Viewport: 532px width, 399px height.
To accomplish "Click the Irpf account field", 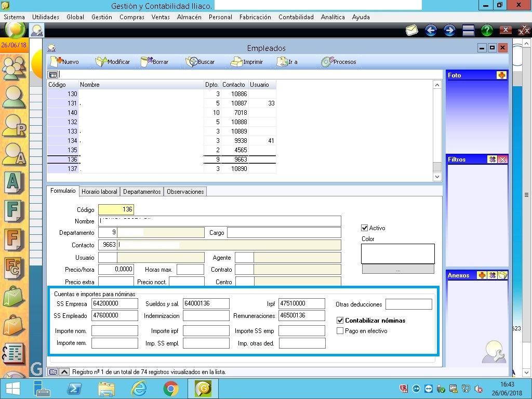I will [302, 303].
